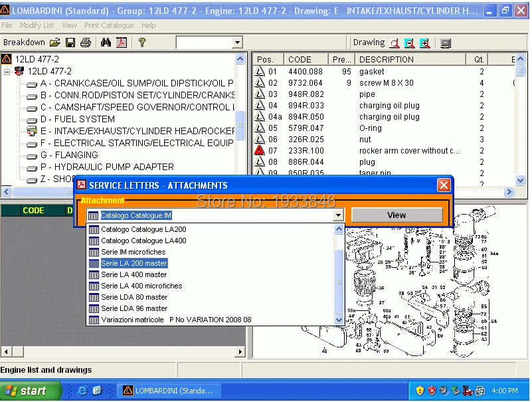This screenshot has width=532, height=402.
Task: Open the Print Catalogue menu
Action: point(109,25)
